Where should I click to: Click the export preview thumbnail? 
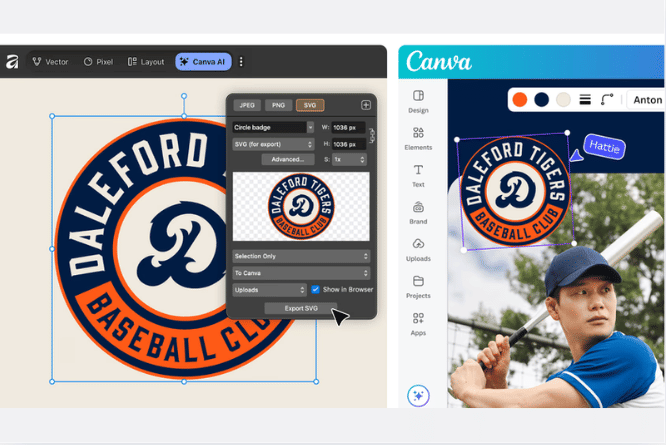point(301,206)
